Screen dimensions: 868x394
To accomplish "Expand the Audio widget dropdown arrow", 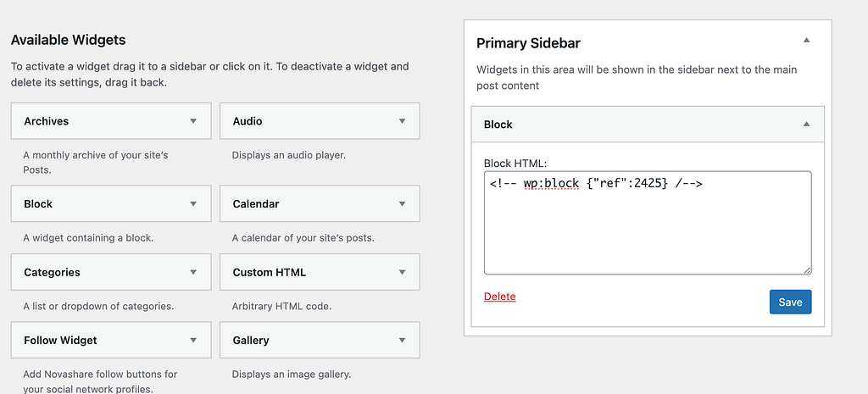I will [403, 121].
